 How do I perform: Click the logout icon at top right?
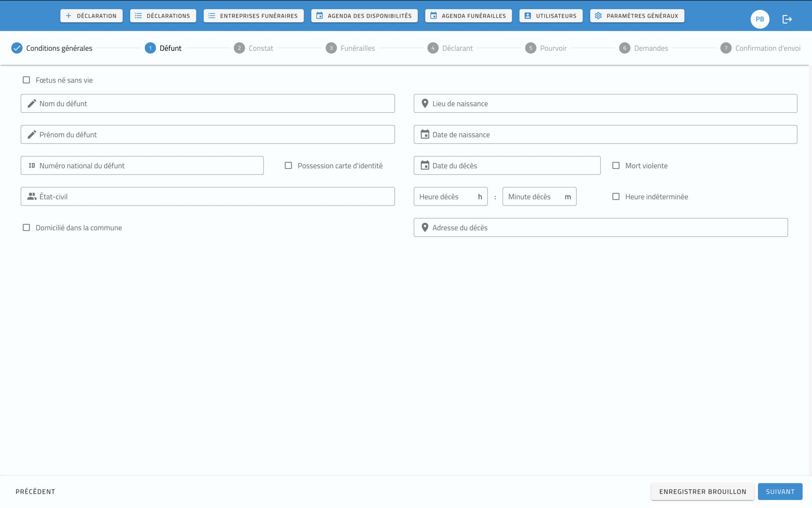787,19
